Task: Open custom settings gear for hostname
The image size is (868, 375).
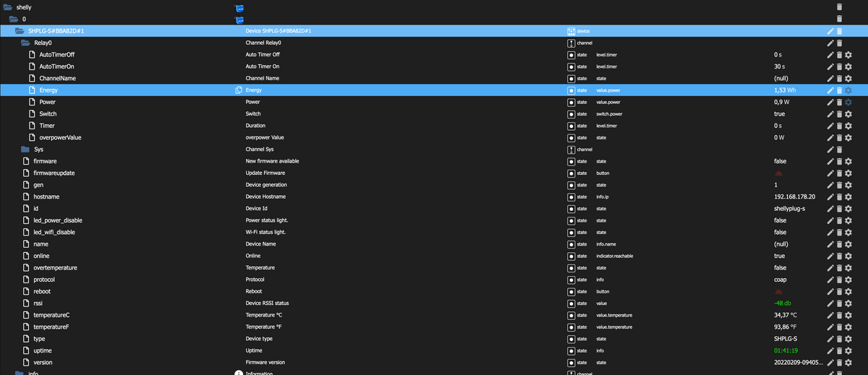Action: [x=848, y=197]
